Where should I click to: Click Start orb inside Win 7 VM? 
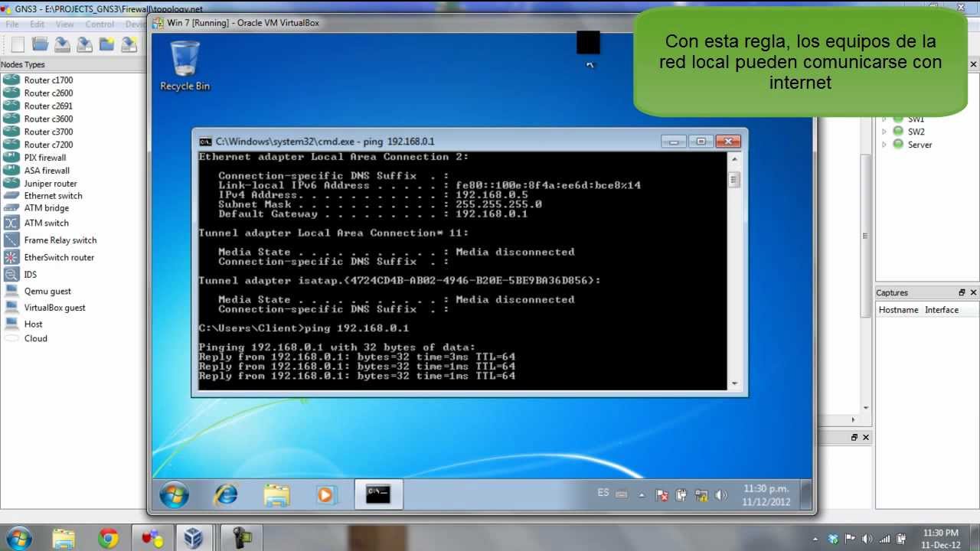[x=175, y=495]
